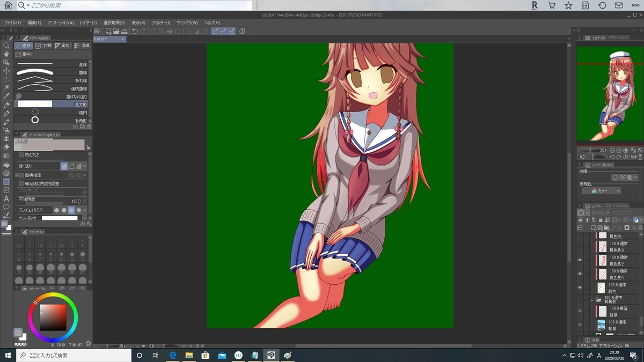Click the main drawing color swatch
This screenshot has height=362, width=644.
pyautogui.click(x=18, y=333)
